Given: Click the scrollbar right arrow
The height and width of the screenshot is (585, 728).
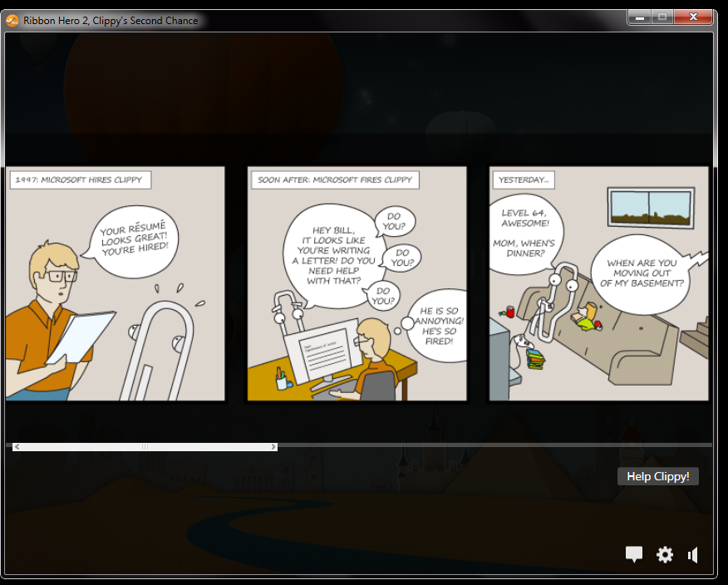Looking at the screenshot, I should pos(274,446).
